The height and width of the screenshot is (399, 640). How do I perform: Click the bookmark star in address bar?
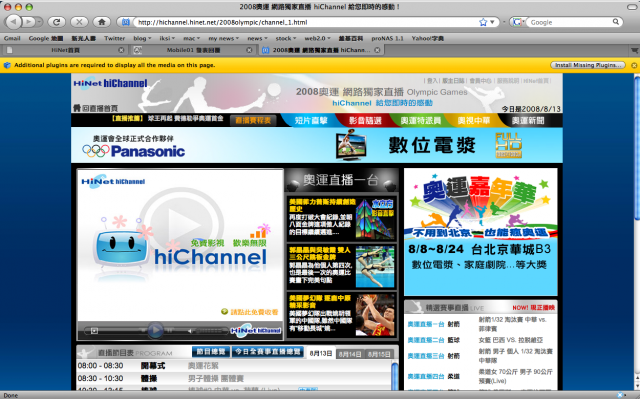click(483, 22)
